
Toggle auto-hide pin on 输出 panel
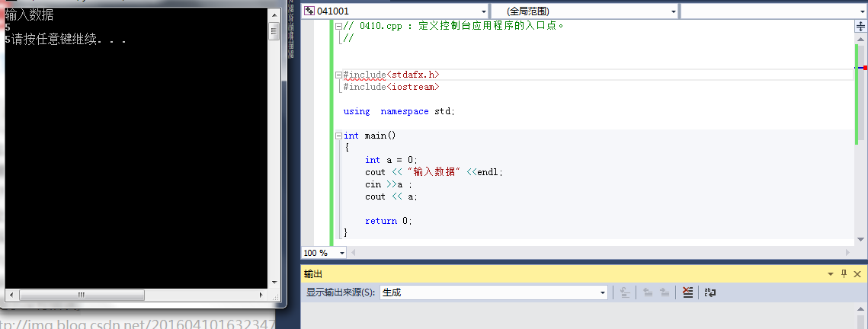click(844, 273)
